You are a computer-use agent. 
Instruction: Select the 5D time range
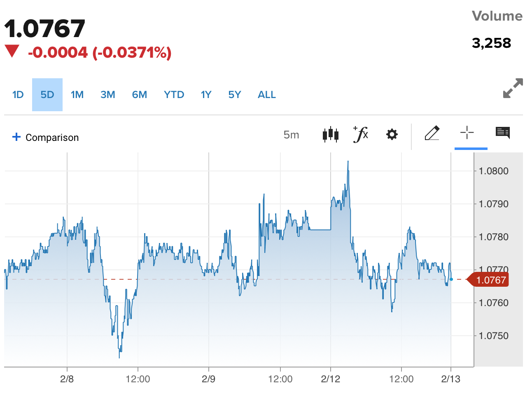(47, 95)
